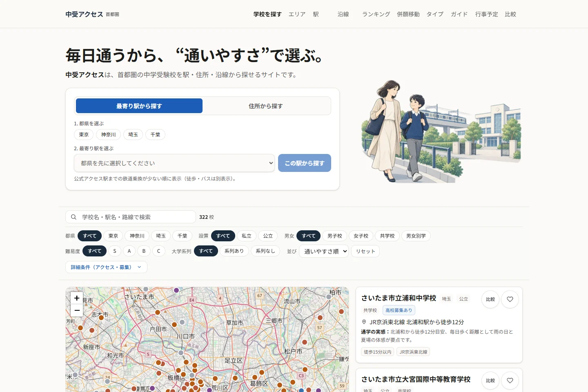Click the location pin icon beside JR京浜東北線
This screenshot has width=588, height=392.
(x=364, y=322)
